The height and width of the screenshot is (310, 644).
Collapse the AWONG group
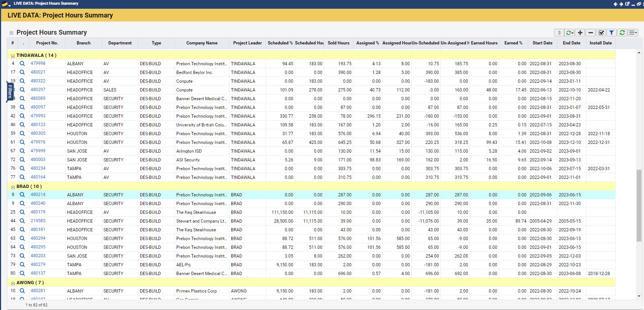click(13, 283)
